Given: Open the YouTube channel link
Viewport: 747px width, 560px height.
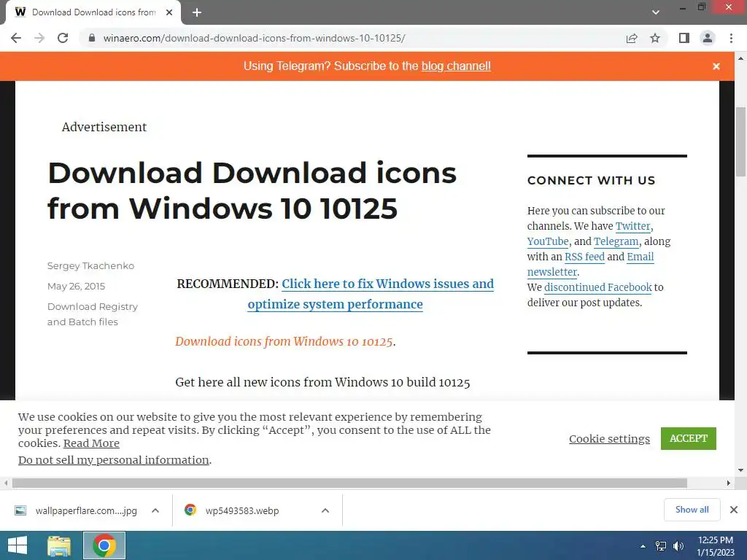Looking at the screenshot, I should point(548,241).
